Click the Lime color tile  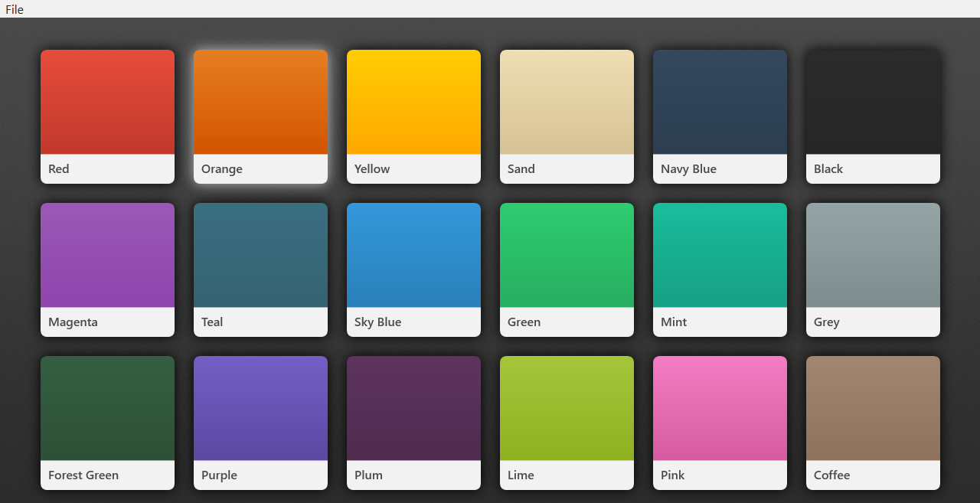click(567, 423)
